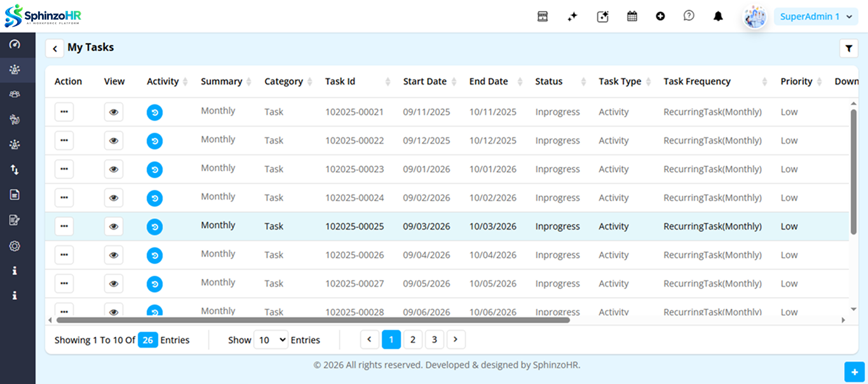Click the SphinzoHR logo
The image size is (868, 384).
43,16
